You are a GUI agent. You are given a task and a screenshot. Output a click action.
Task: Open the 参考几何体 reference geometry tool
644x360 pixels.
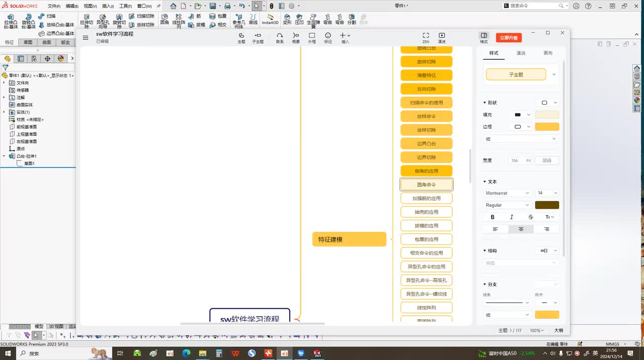click(239, 21)
